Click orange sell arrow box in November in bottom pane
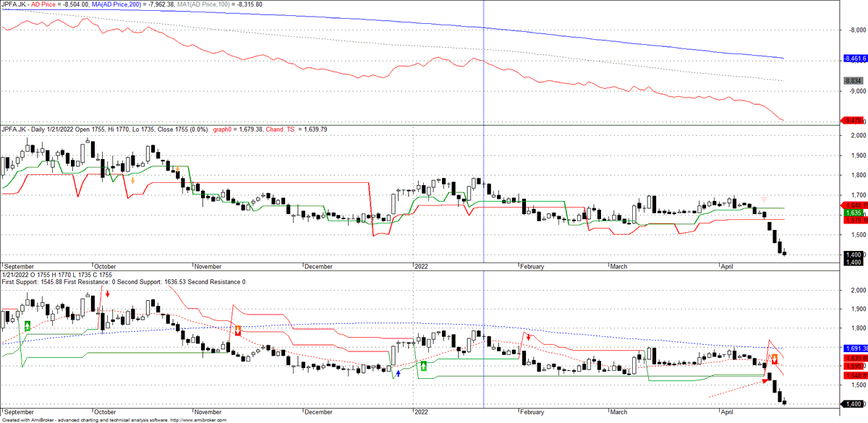This screenshot has height=423, width=868. 237,330
